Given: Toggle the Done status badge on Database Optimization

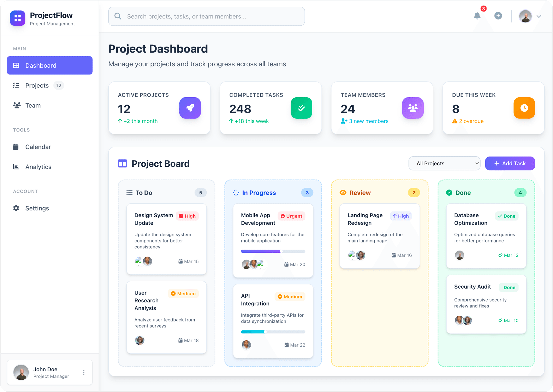Looking at the screenshot, I should click(x=507, y=216).
